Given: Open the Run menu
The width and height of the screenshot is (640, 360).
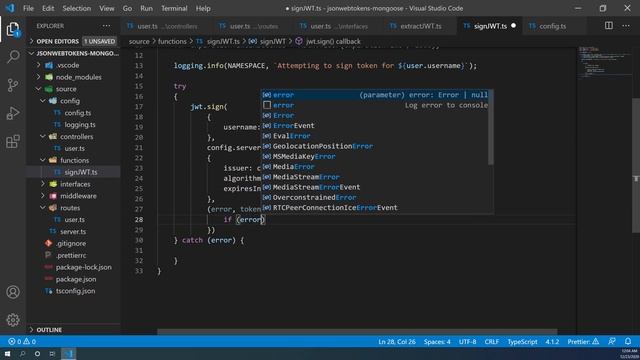Looking at the screenshot, I should pyautogui.click(x=146, y=8).
